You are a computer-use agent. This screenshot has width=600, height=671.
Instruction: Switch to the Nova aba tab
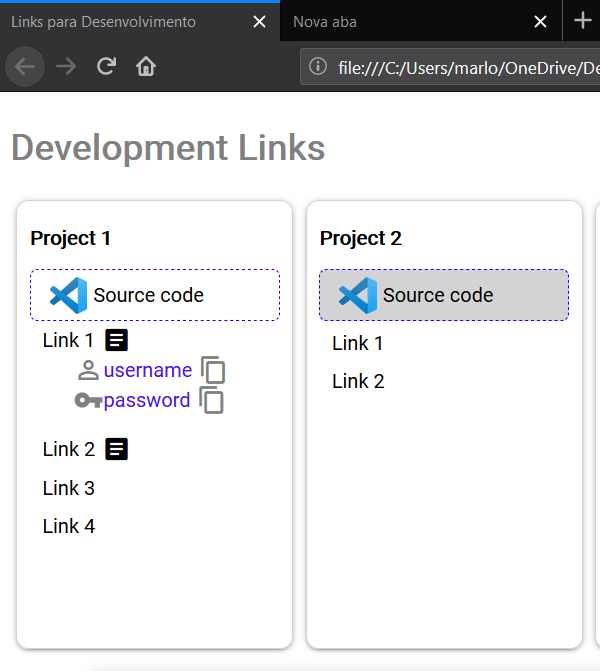420,21
